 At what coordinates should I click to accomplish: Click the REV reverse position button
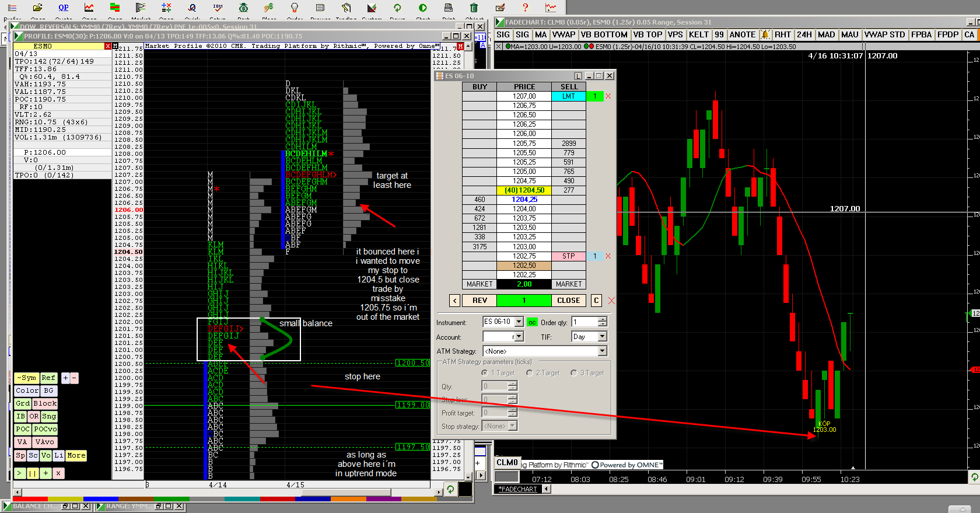[x=480, y=301]
